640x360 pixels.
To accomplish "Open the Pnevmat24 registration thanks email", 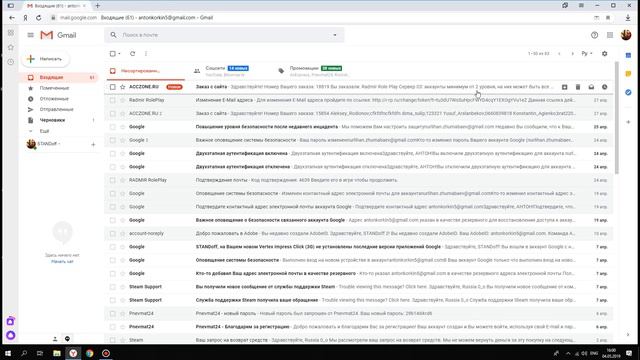I will (x=359, y=327).
